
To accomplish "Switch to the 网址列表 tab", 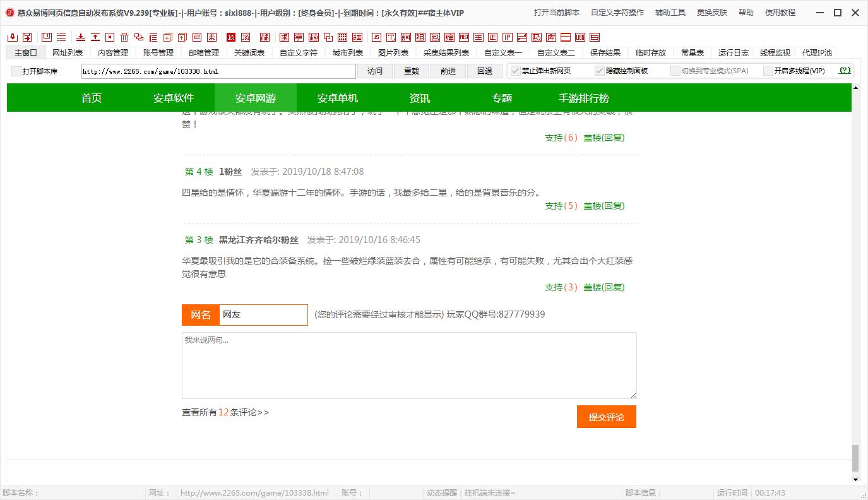I will 68,53.
